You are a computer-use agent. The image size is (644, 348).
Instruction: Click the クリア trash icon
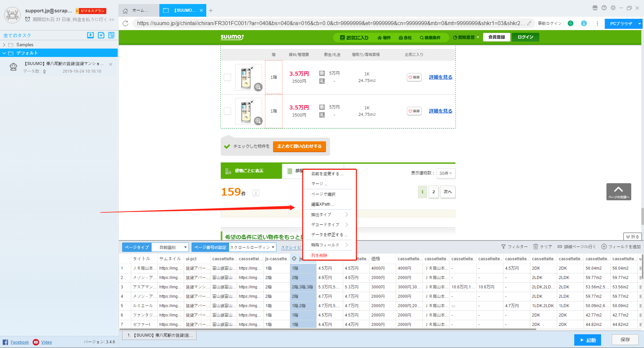pyautogui.click(x=536, y=247)
